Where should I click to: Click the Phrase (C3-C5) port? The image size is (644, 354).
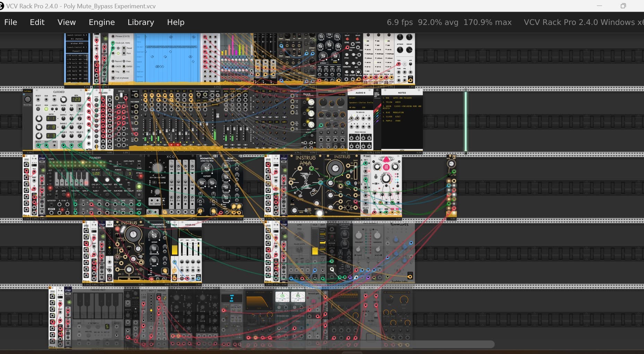point(113,36)
